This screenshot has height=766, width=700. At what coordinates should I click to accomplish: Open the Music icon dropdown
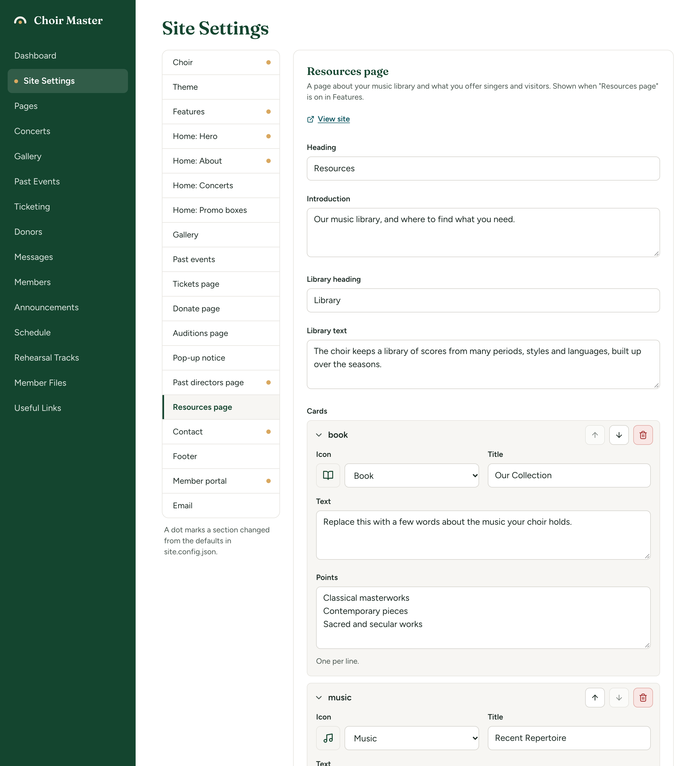pyautogui.click(x=411, y=738)
